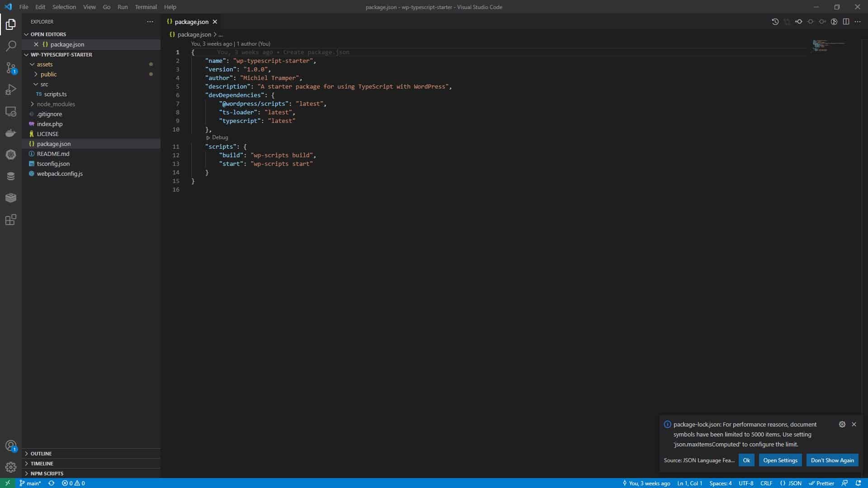Open the Extensions view
The image size is (868, 488).
click(10, 221)
